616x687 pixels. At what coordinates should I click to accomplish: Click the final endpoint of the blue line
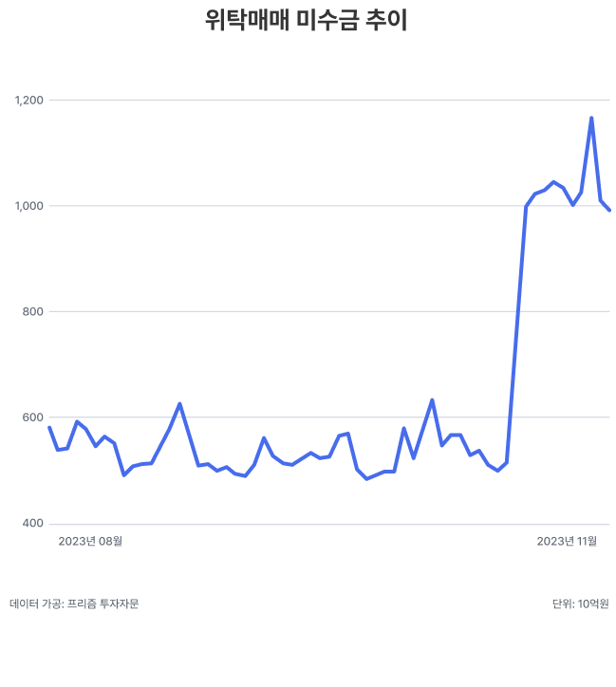pos(609,211)
